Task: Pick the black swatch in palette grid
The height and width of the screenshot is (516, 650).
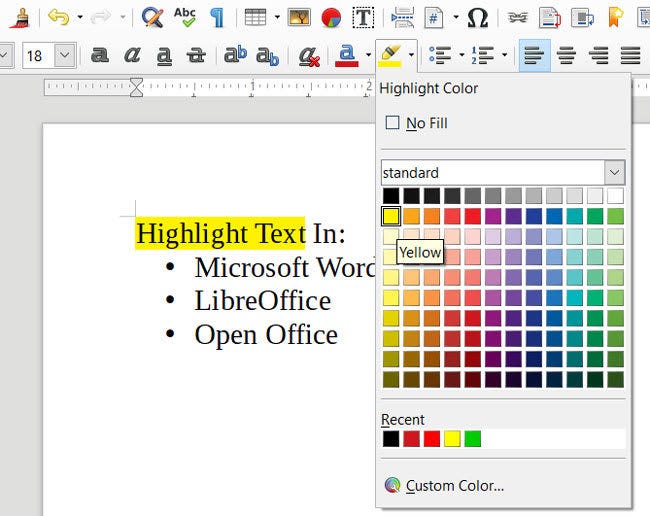Action: 391,196
